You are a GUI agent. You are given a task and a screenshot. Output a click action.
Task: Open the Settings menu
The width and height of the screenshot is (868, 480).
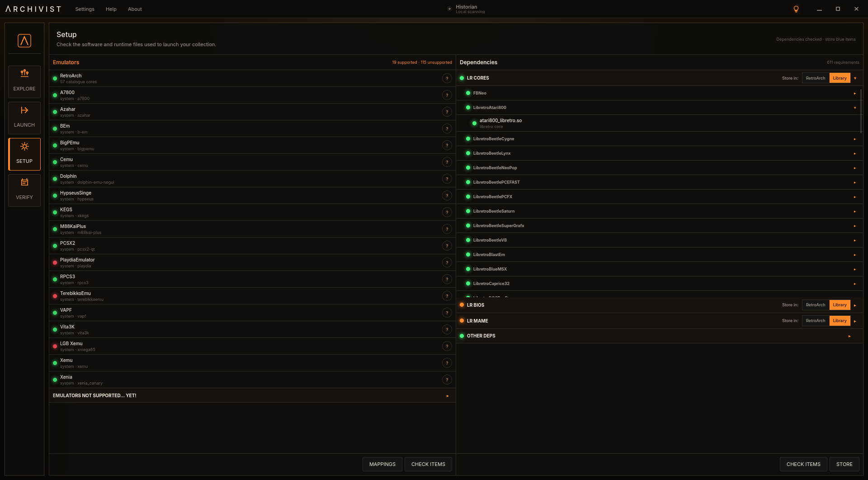85,9
